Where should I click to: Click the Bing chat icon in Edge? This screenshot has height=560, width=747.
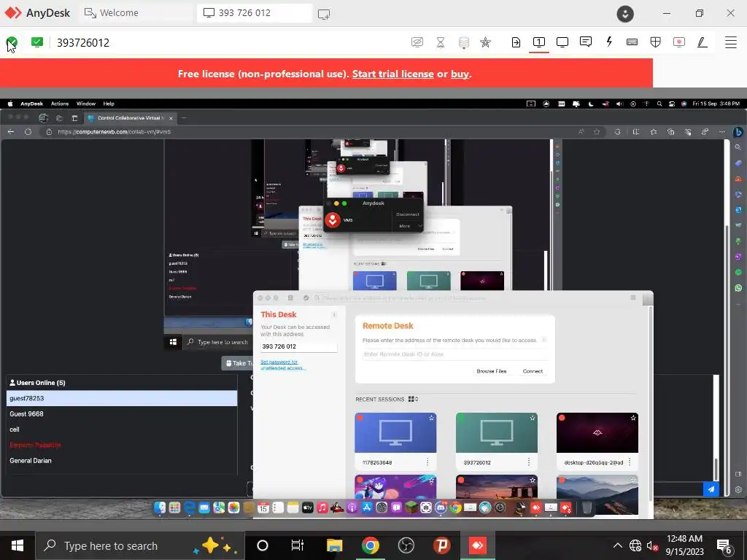click(x=738, y=131)
